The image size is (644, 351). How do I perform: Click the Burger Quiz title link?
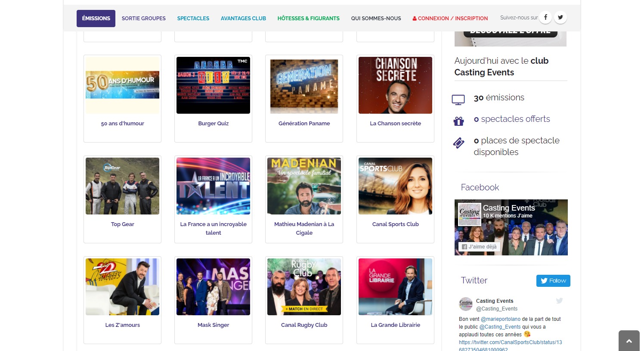point(213,124)
